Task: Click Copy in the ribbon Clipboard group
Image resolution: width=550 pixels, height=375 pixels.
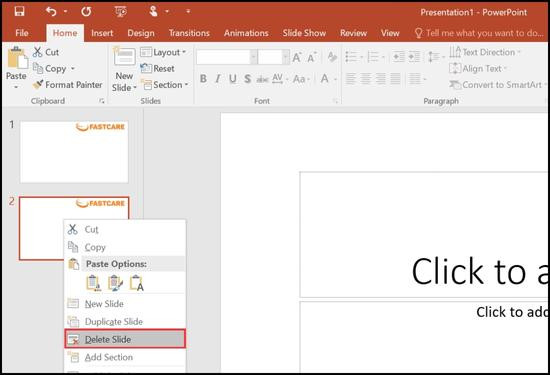Action: click(x=50, y=68)
